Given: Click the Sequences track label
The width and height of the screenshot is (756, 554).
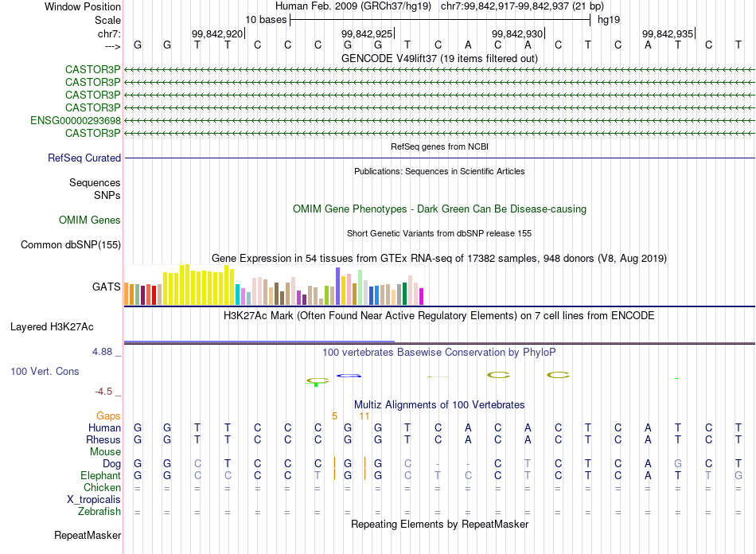Looking at the screenshot, I should (x=95, y=183).
